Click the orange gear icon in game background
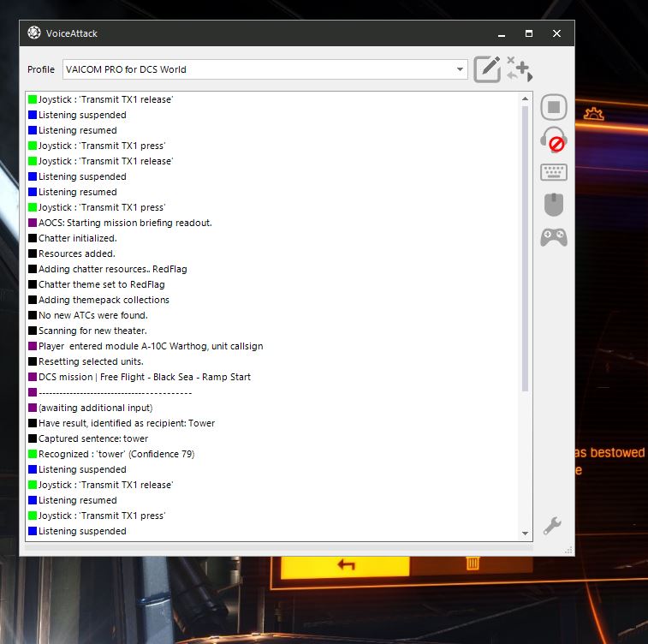 tap(593, 114)
